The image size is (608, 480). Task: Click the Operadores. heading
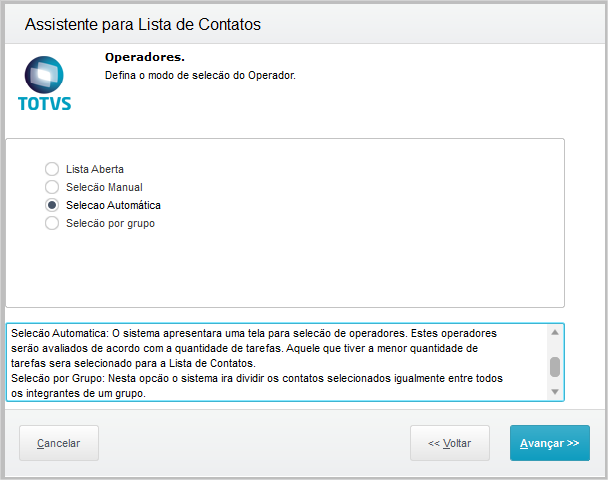click(x=145, y=58)
